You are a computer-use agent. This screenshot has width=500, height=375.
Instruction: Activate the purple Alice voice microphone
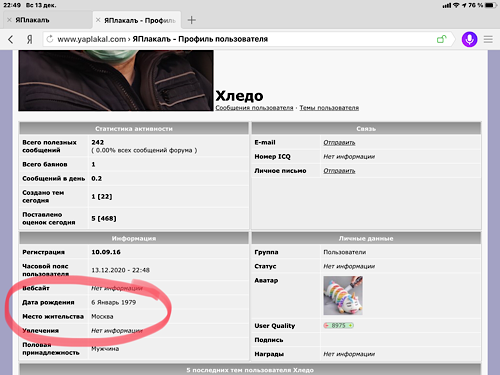[469, 39]
